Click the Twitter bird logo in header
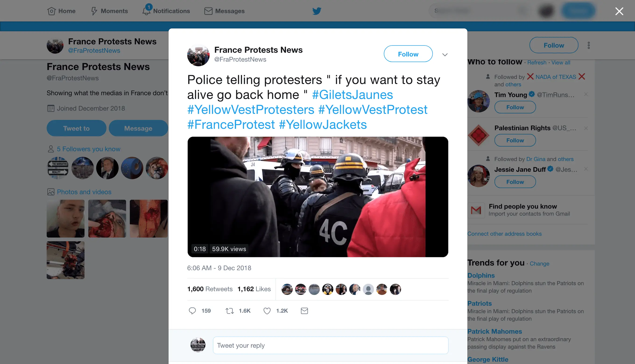 coord(317,11)
